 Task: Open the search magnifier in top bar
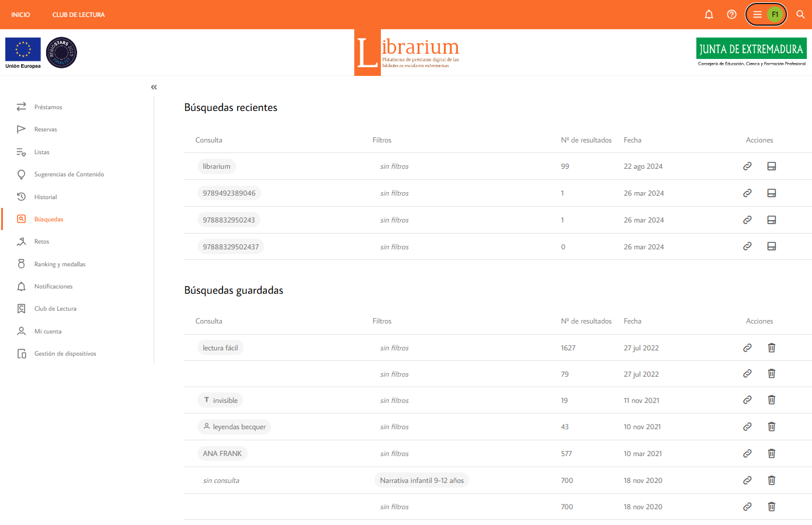click(x=800, y=15)
